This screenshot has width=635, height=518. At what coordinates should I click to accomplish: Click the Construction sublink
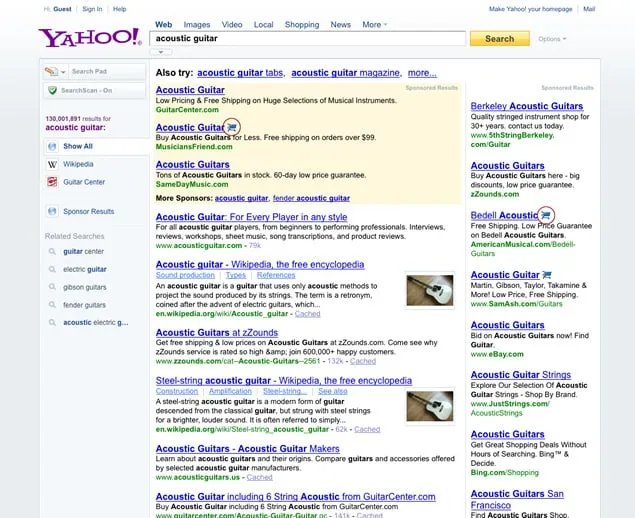coord(177,391)
